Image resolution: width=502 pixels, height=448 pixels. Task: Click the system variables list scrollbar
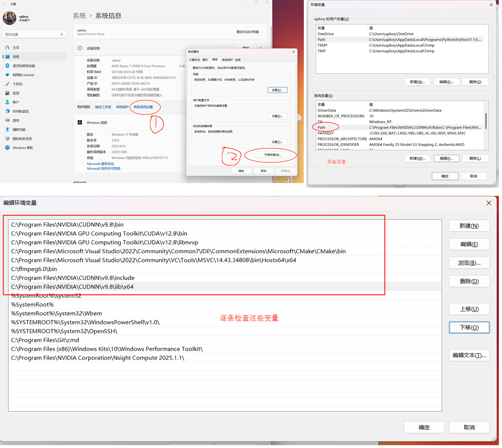486,121
